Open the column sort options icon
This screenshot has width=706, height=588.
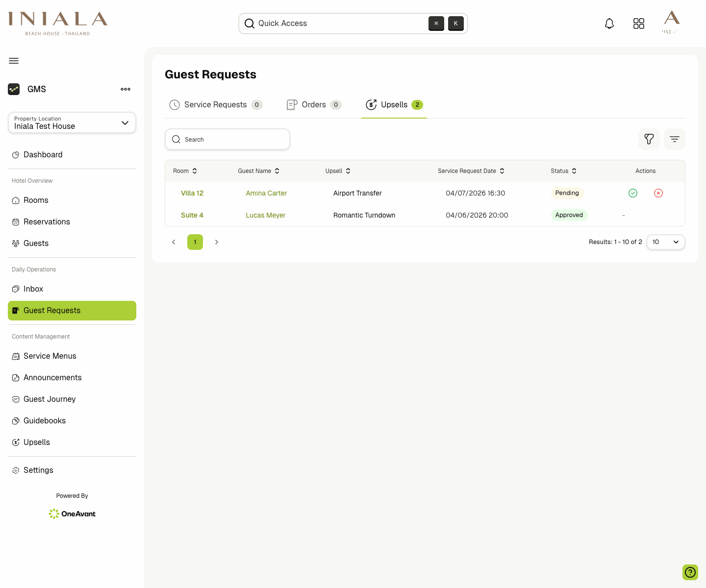[x=675, y=139]
